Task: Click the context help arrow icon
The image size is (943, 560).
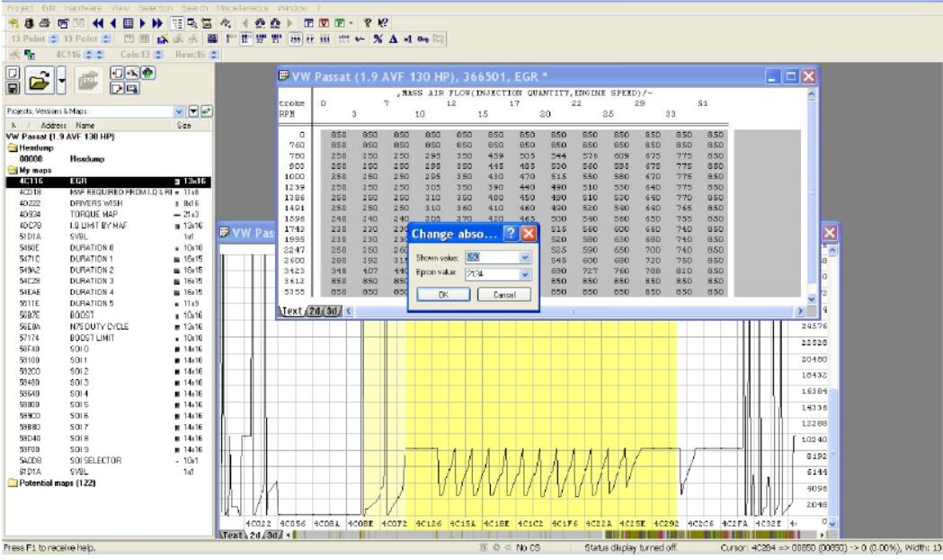Action: (x=382, y=23)
